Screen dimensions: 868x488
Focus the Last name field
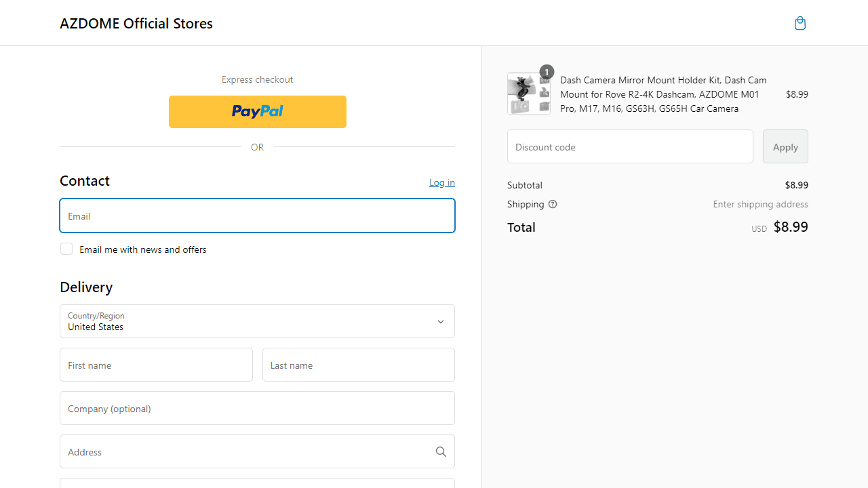359,365
